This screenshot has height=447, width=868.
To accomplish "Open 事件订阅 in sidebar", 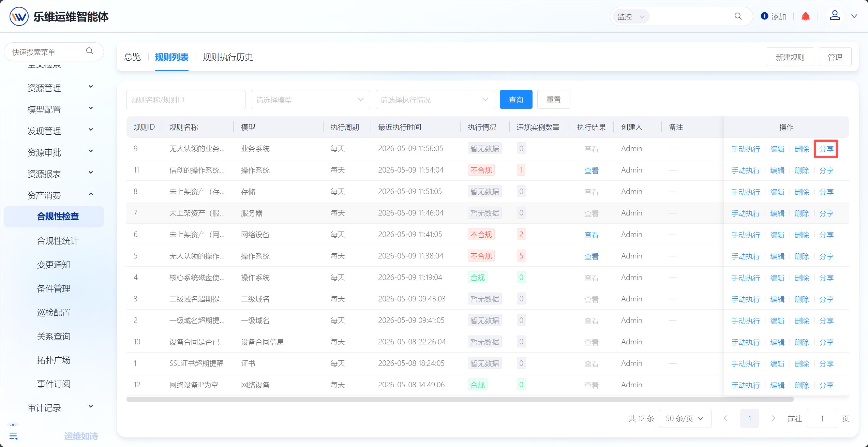I will coord(54,384).
